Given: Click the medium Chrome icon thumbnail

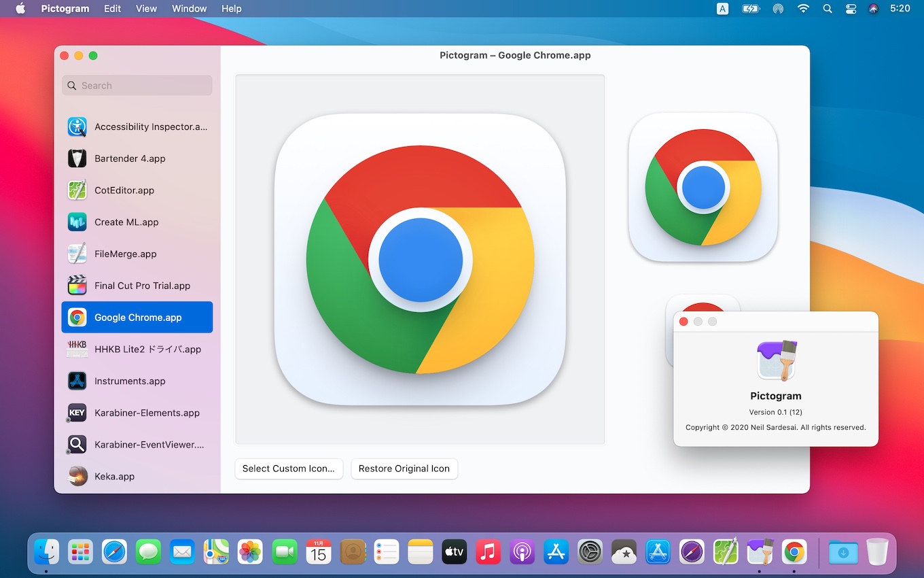Looking at the screenshot, I should [x=703, y=187].
